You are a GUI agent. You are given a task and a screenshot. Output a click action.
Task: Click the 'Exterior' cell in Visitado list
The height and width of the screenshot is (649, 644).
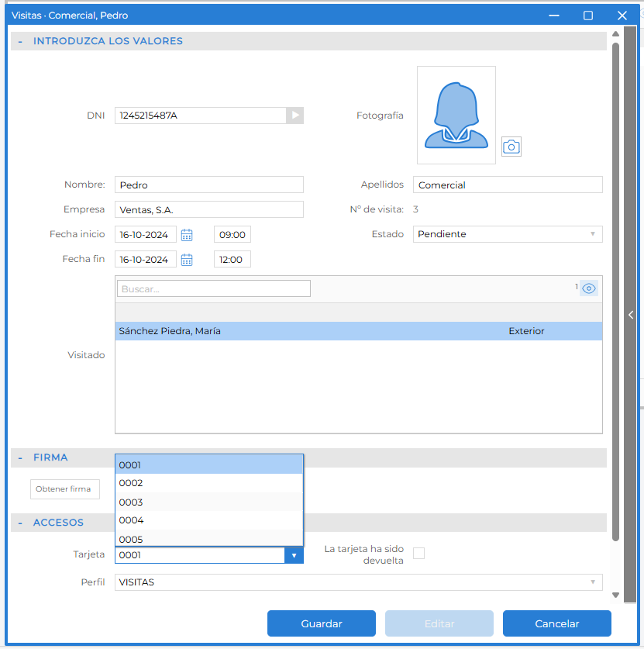526,331
